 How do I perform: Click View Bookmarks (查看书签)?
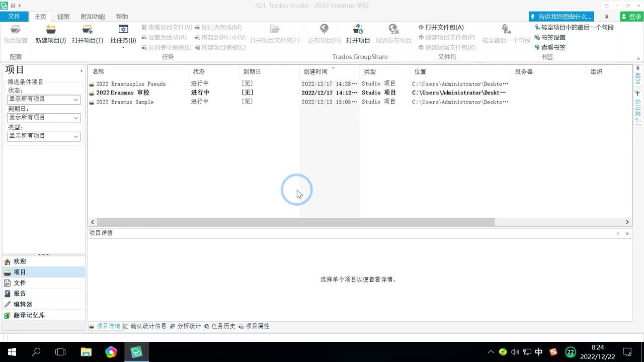coord(550,48)
